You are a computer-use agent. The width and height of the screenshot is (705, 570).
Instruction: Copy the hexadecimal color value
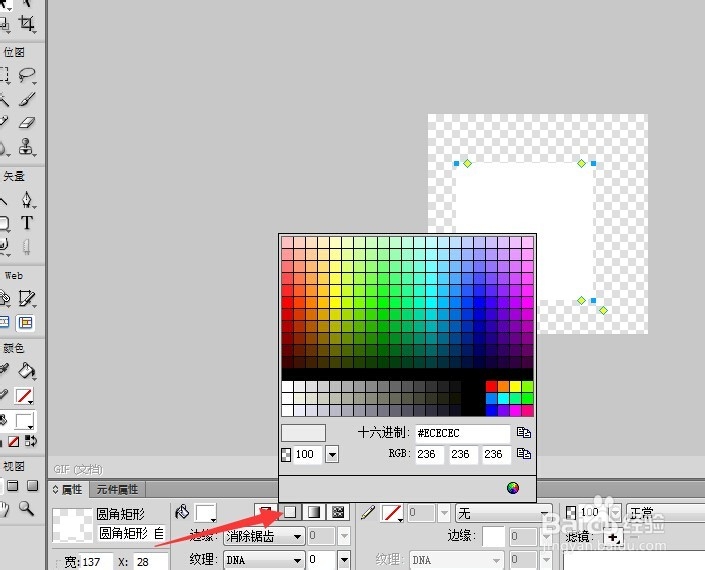[x=524, y=432]
